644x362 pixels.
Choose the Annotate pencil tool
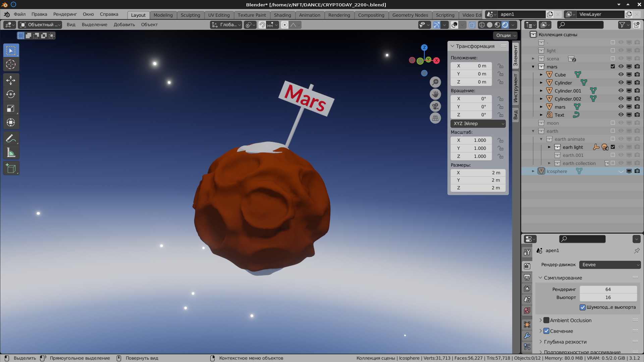click(x=11, y=138)
